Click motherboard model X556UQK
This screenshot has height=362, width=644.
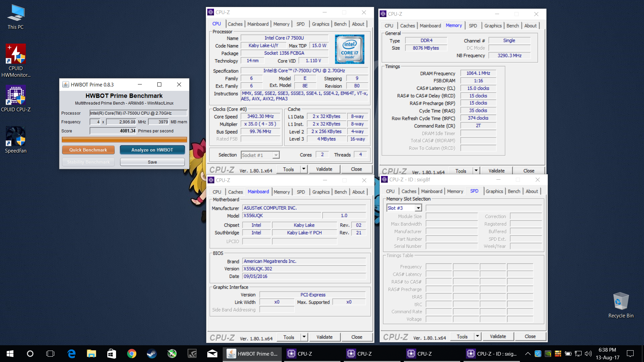(x=282, y=216)
